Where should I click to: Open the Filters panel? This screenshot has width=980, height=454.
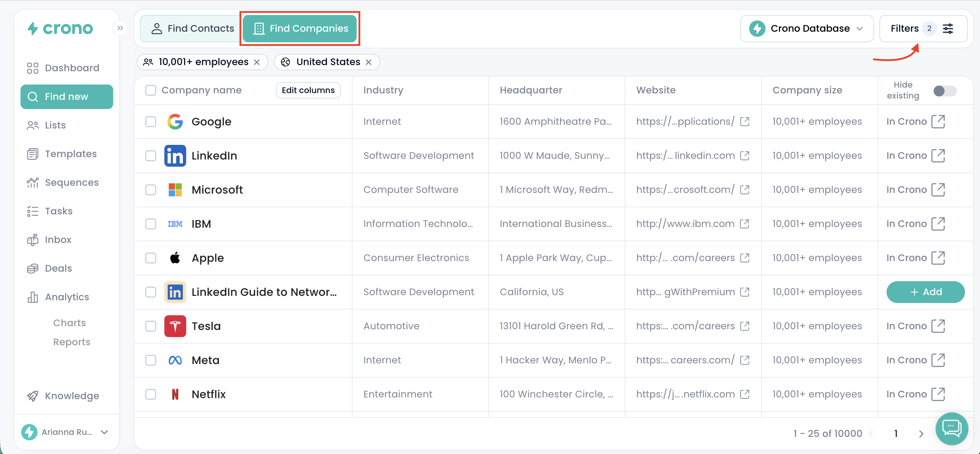[x=923, y=29]
